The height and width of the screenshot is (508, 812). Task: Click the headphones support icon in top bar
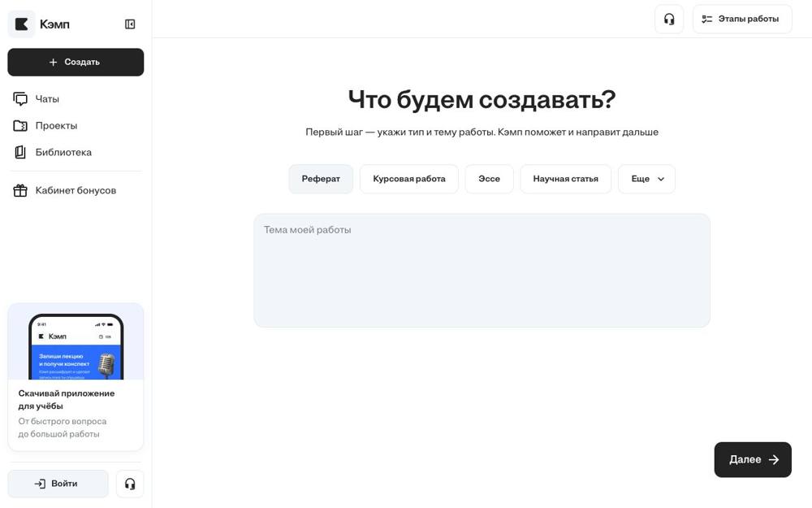669,20
